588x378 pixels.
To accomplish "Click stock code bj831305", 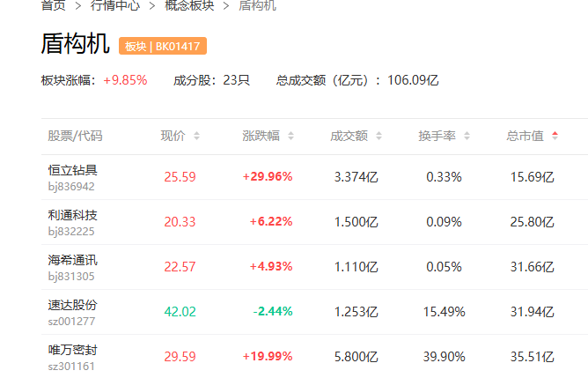I will tap(71, 277).
